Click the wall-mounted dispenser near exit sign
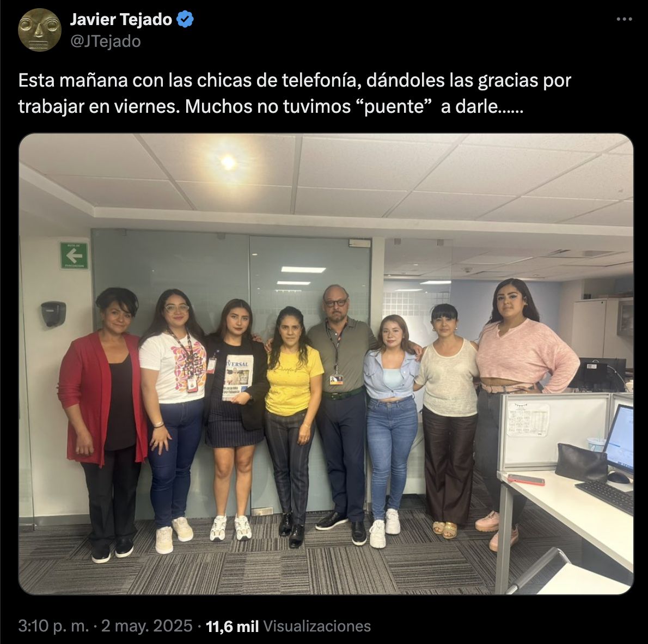 [x=53, y=313]
